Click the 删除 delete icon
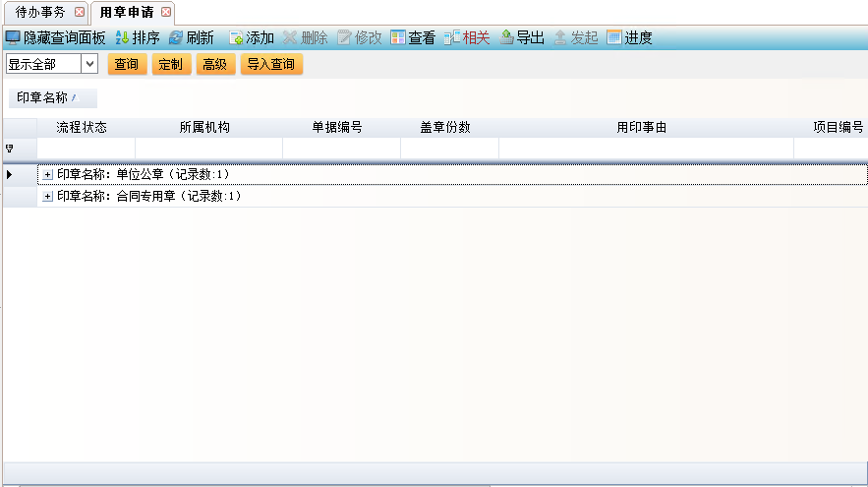The width and height of the screenshot is (868, 487). (x=290, y=37)
